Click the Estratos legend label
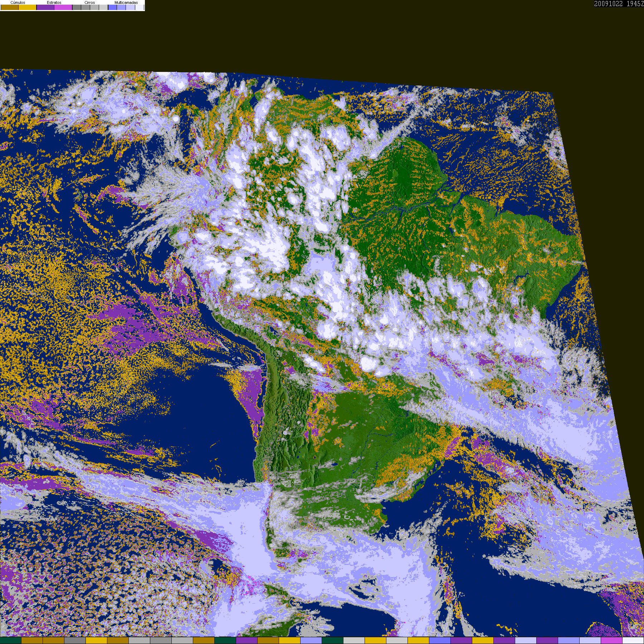Screen dimensions: 644x644 coord(54,3)
